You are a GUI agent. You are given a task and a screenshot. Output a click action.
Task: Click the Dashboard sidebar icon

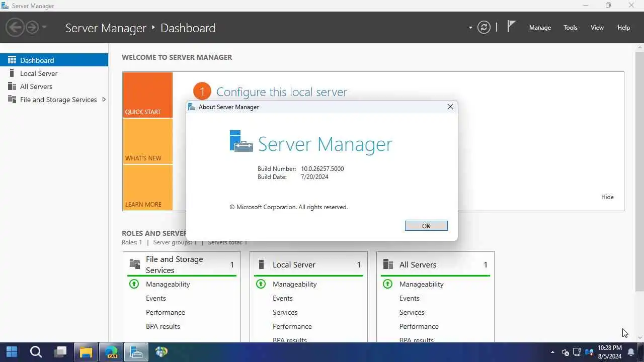click(x=12, y=60)
